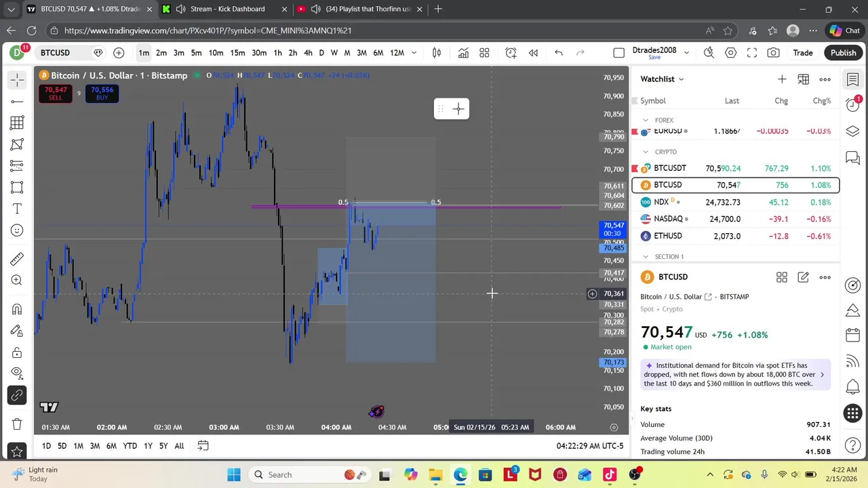Toggle magnet mode for drawings
This screenshot has height=488, width=868.
click(17, 309)
